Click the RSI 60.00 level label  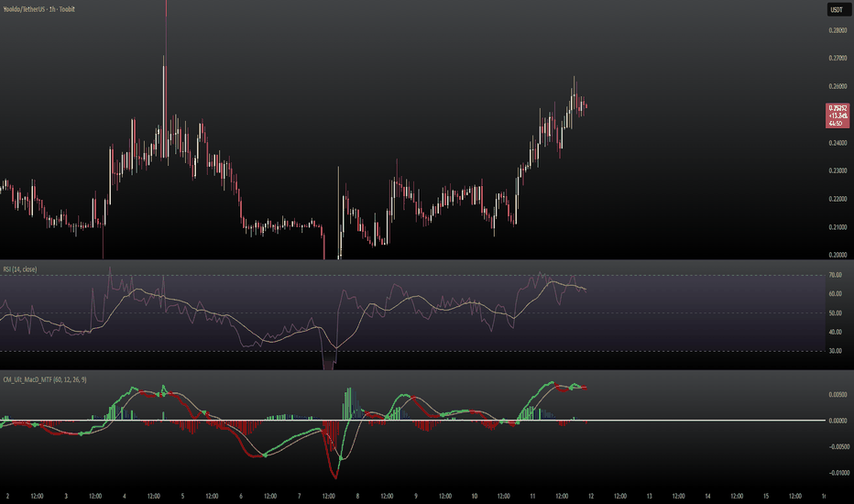[x=835, y=293]
